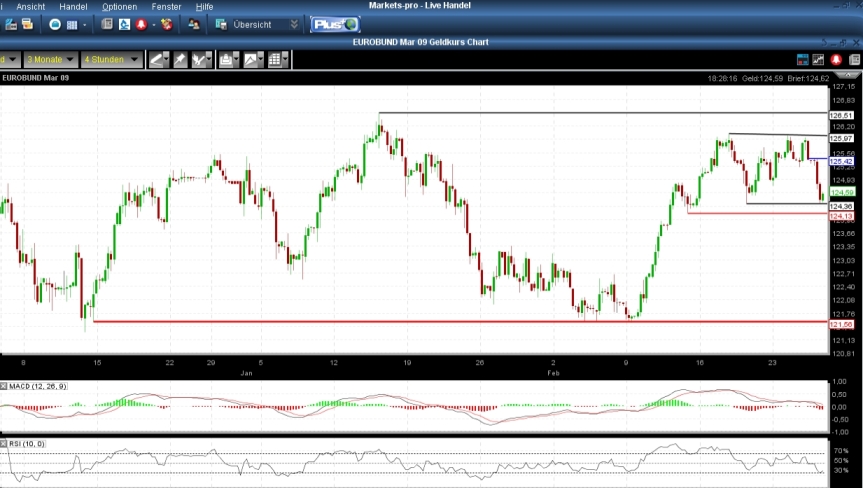Click the Geld:124,59 quote text
Image resolution: width=863 pixels, height=488 pixels.
coord(762,79)
